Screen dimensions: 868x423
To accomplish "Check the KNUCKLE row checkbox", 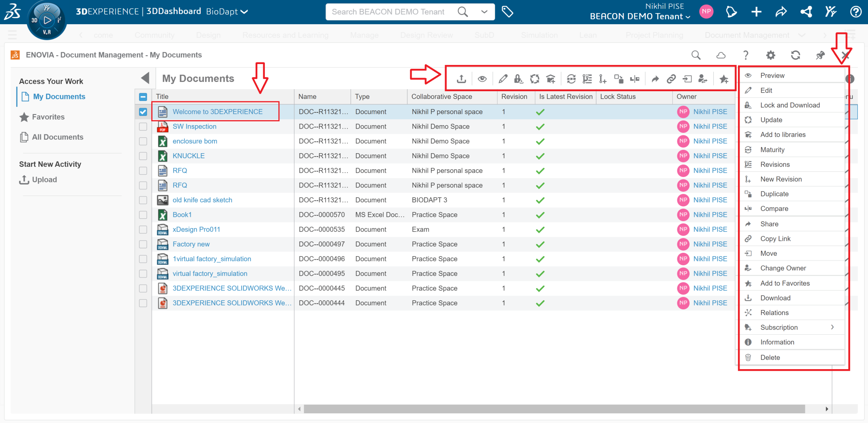I will [x=143, y=156].
